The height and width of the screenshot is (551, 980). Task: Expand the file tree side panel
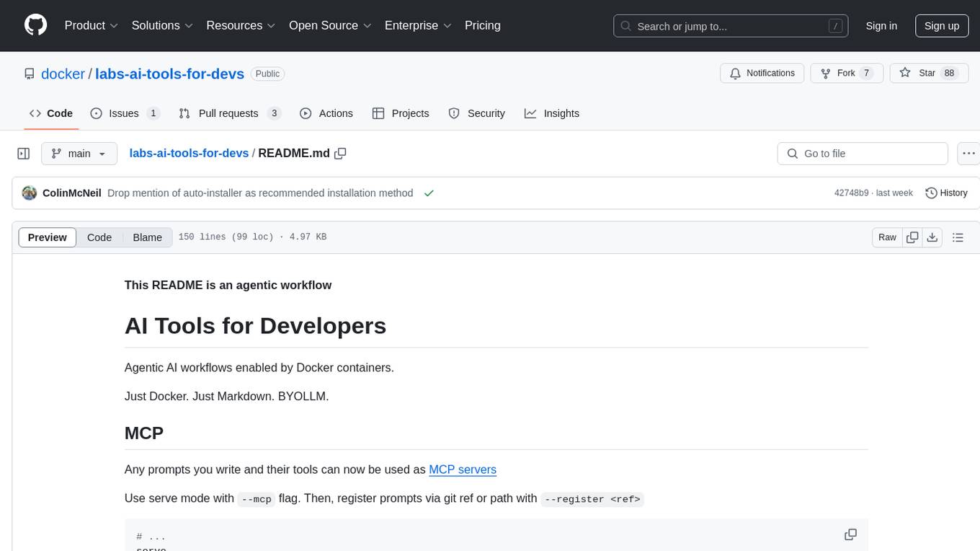point(24,154)
